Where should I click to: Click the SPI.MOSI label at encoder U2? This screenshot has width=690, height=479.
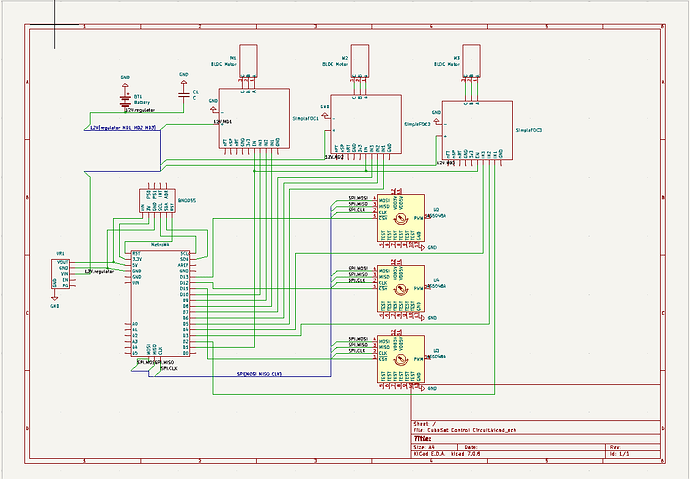tap(358, 198)
